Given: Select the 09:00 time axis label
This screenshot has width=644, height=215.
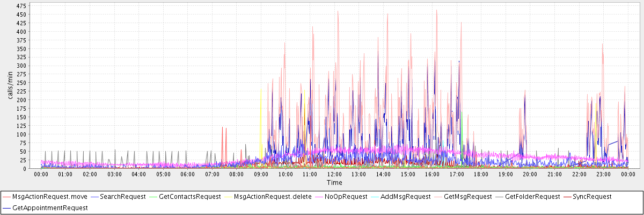Looking at the screenshot, I should click(x=261, y=174).
